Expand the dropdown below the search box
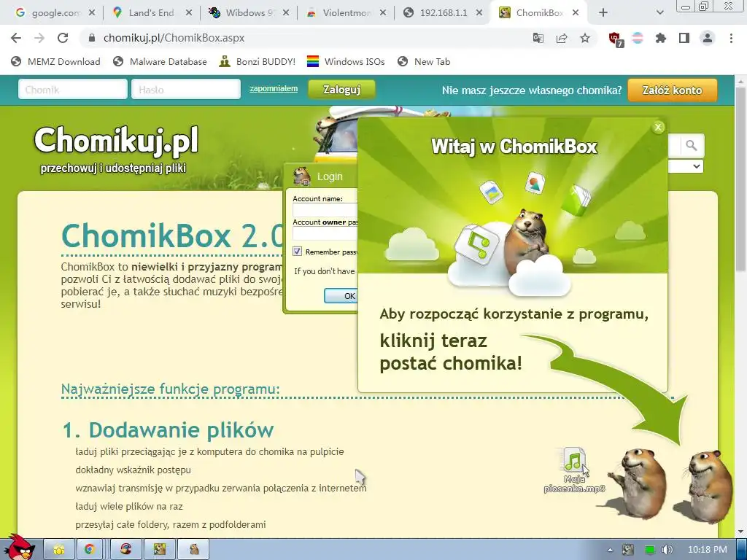Viewport: 747px width, 560px height. click(x=696, y=166)
